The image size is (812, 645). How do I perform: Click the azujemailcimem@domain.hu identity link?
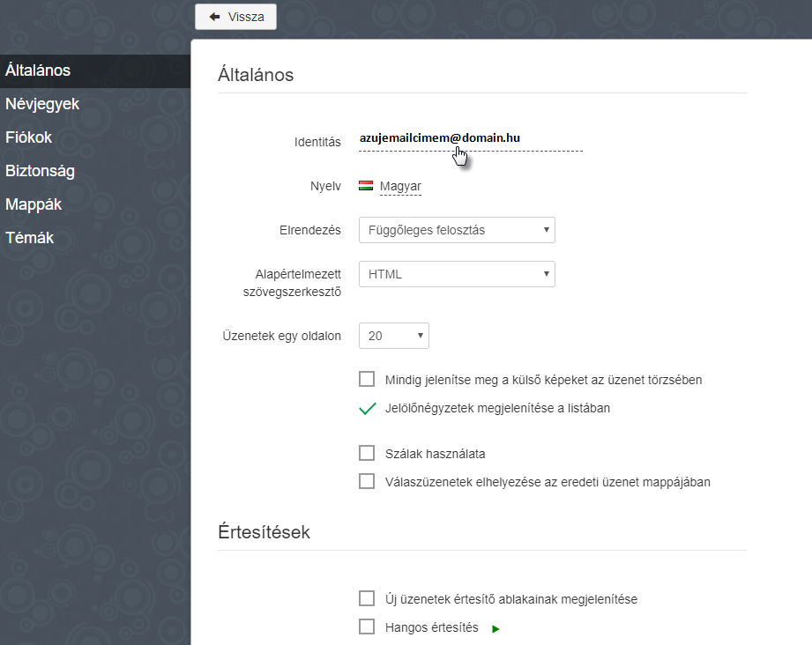click(440, 137)
